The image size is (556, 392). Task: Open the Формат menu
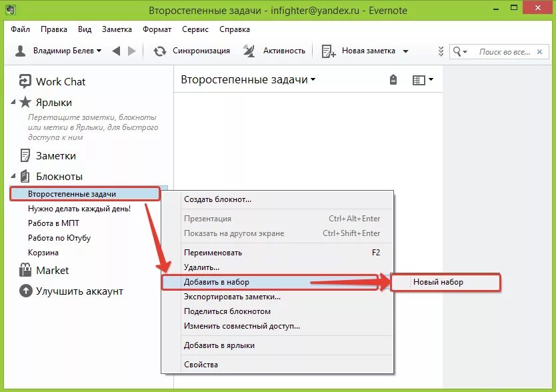coord(157,29)
